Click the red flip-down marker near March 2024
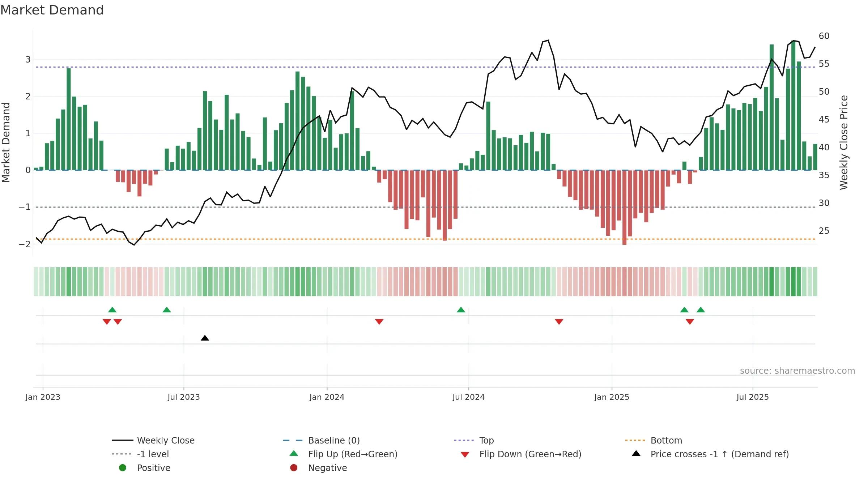868x488 pixels. pos(379,322)
